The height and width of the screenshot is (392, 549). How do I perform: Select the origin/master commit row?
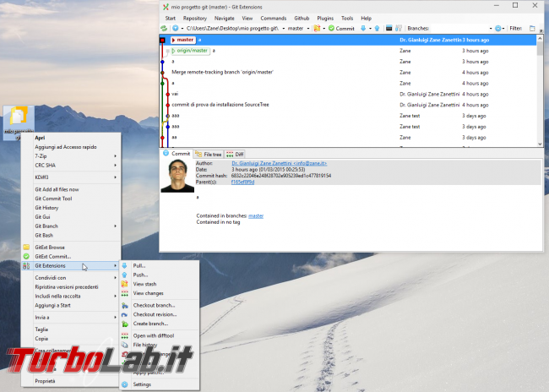point(348,51)
